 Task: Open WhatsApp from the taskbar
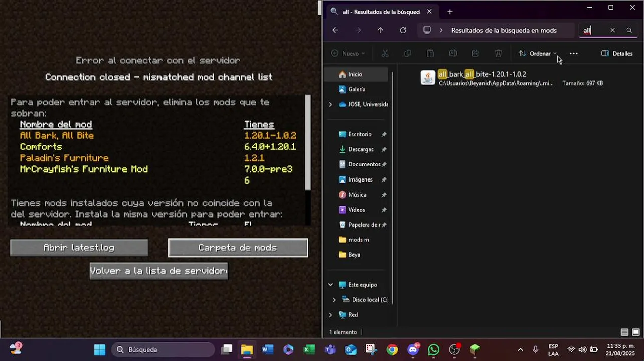(434, 349)
